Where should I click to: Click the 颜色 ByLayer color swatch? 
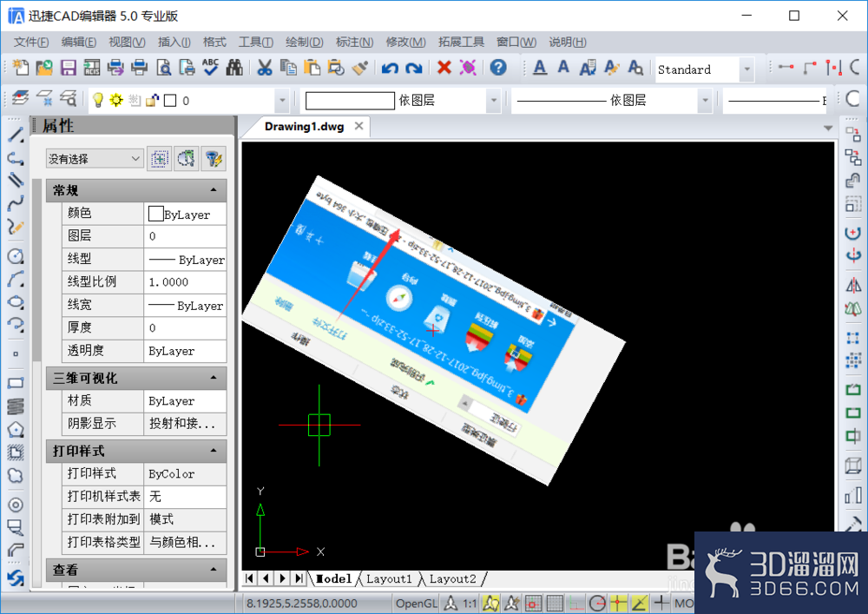click(x=156, y=215)
